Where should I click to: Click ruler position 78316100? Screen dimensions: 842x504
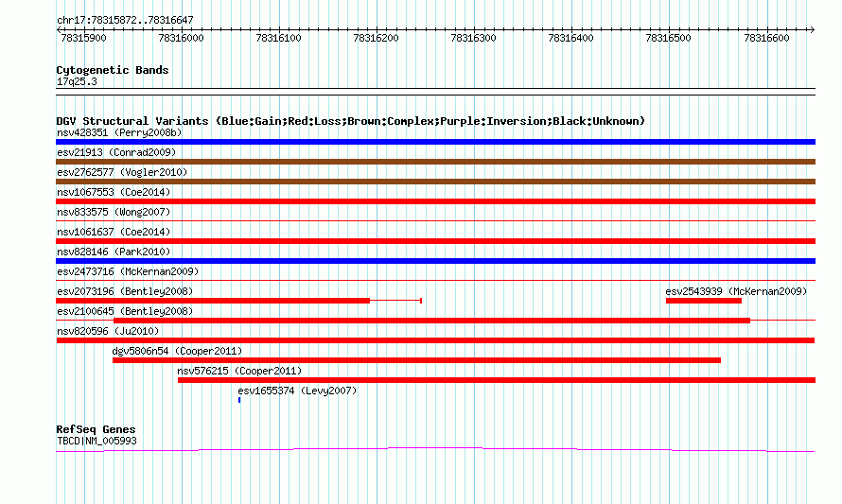tap(279, 38)
